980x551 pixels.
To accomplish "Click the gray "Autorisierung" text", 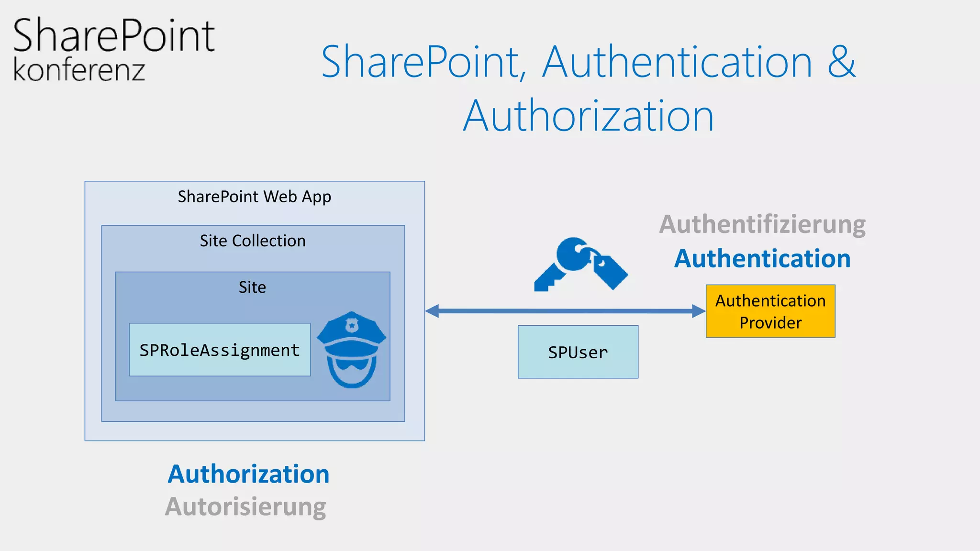I will [x=245, y=507].
